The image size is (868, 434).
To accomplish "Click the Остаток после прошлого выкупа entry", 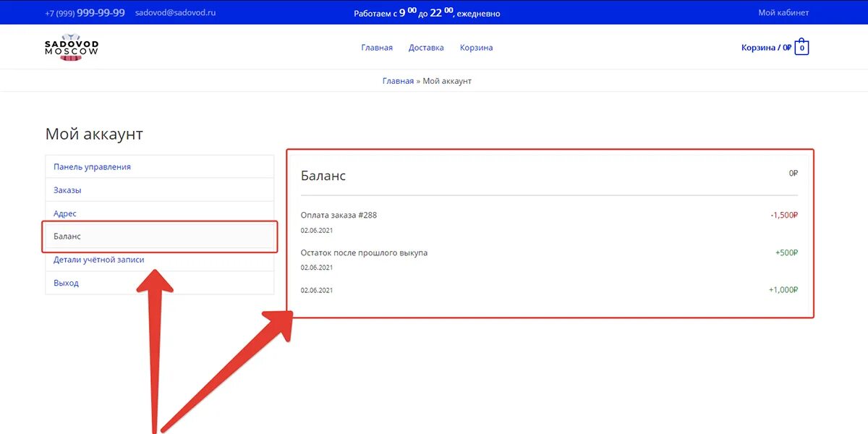I will point(364,252).
